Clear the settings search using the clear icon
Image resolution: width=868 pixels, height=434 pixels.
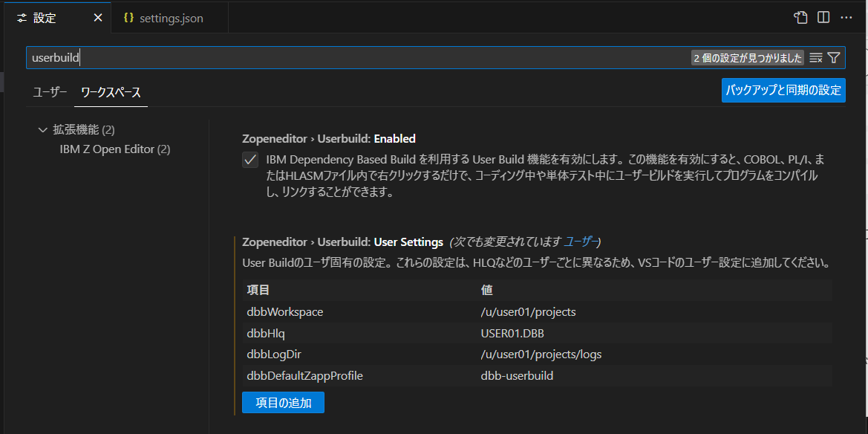click(x=815, y=57)
